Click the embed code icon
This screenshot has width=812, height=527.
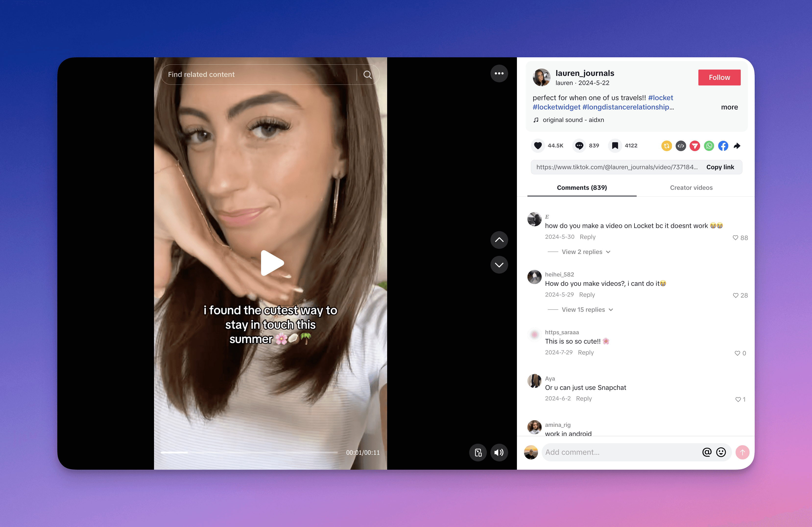[x=680, y=146]
